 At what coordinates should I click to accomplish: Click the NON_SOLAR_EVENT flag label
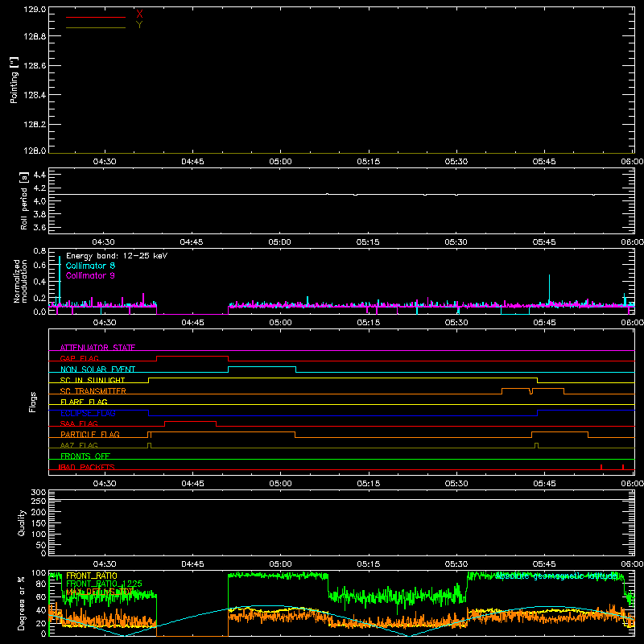(x=97, y=369)
